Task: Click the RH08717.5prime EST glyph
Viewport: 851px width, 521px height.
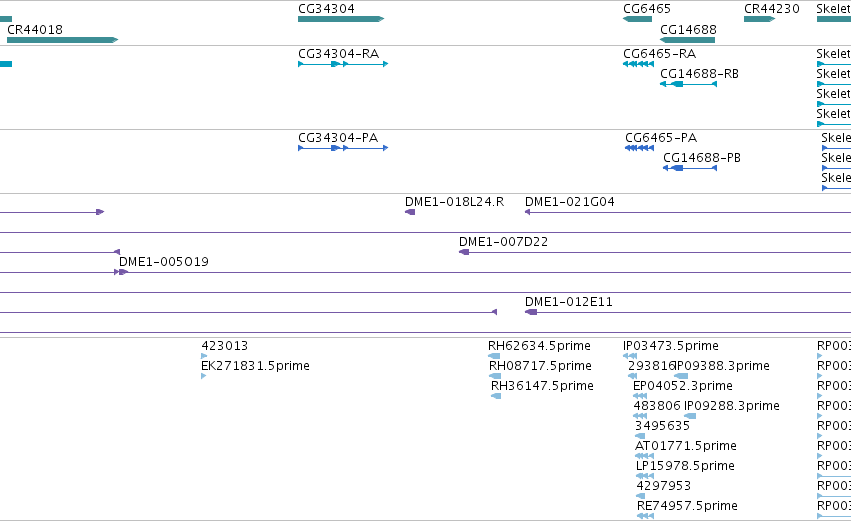Action: [495, 376]
